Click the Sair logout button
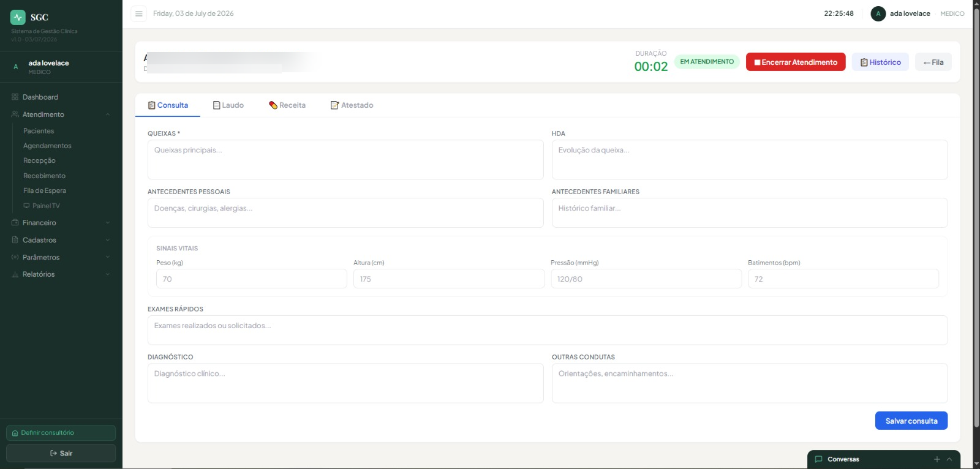980x469 pixels. pos(61,453)
